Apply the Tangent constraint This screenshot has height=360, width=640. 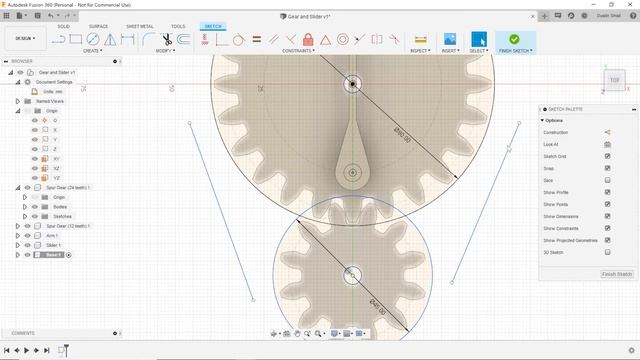[239, 39]
